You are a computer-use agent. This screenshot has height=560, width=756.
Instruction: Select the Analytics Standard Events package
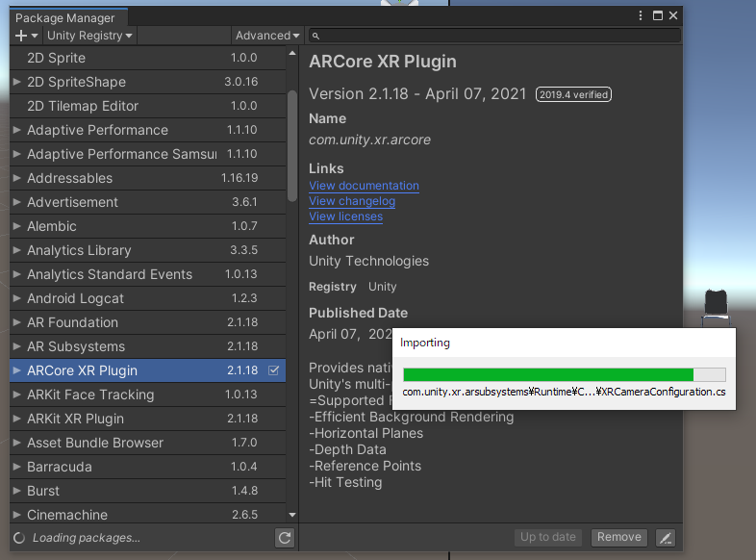pyautogui.click(x=147, y=274)
